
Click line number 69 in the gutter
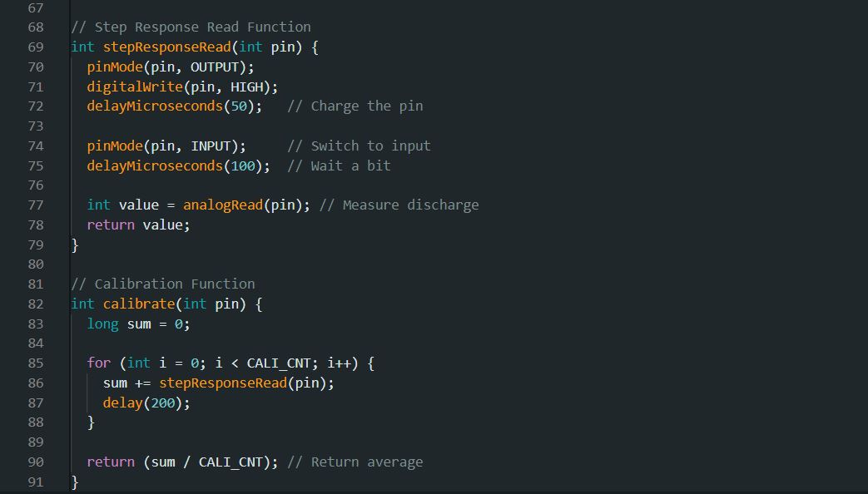[36, 47]
